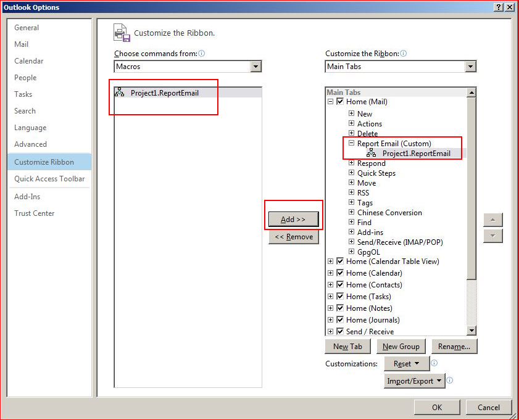
Task: Click the Move Down arrow button
Action: 493,236
